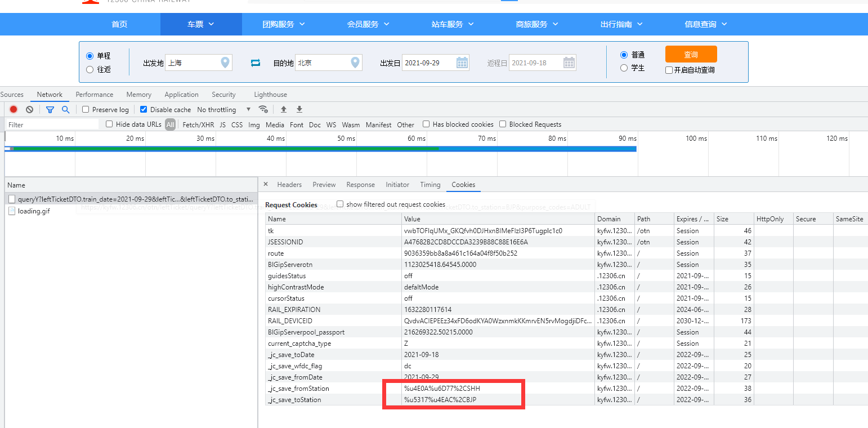The width and height of the screenshot is (868, 428).
Task: Select the 普通 passenger radio button
Action: click(624, 55)
